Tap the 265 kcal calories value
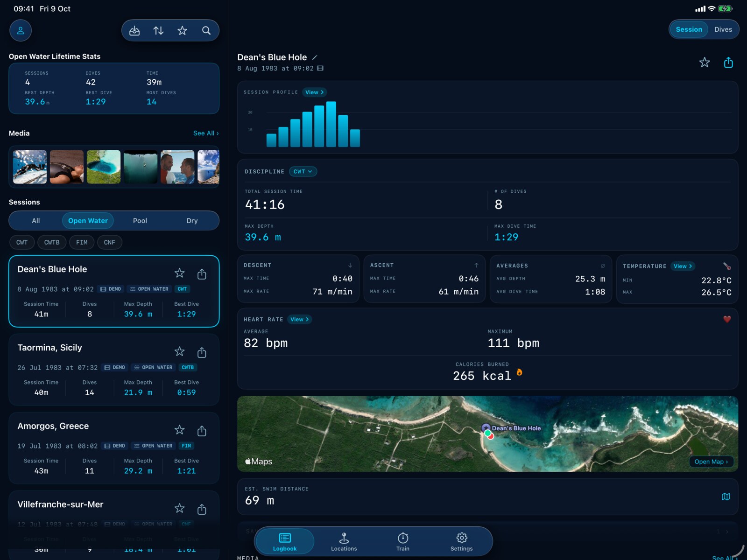 click(x=482, y=376)
